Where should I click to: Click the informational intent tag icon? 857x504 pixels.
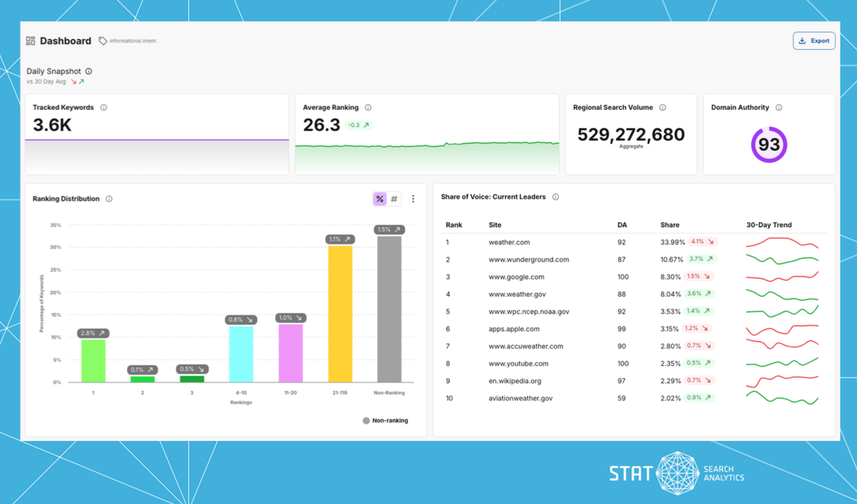(x=102, y=41)
